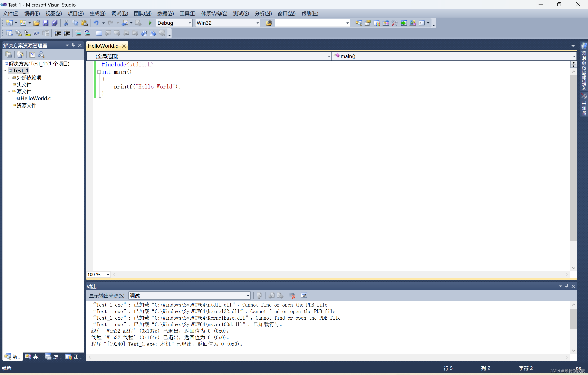Clear all output with red X icon
Image resolution: width=588 pixels, height=375 pixels.
[x=292, y=296]
